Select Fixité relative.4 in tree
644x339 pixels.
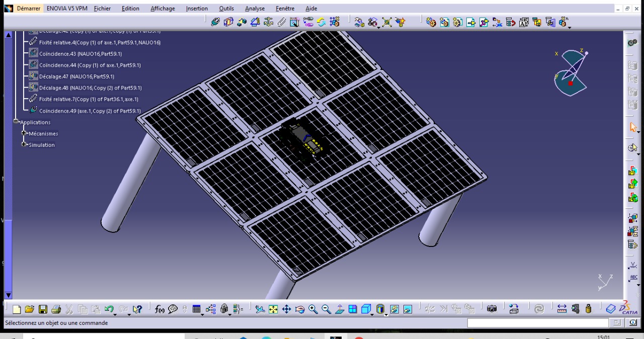point(100,42)
